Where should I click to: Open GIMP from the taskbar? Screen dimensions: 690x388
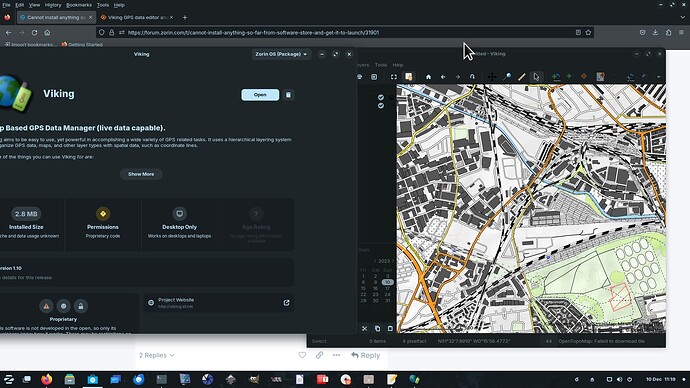pyautogui.click(x=253, y=379)
